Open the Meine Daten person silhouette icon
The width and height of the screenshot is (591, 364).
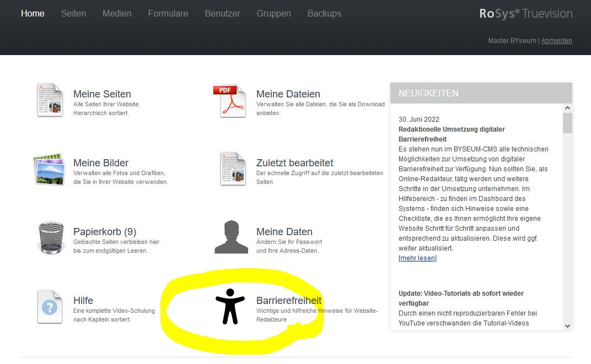(x=231, y=237)
